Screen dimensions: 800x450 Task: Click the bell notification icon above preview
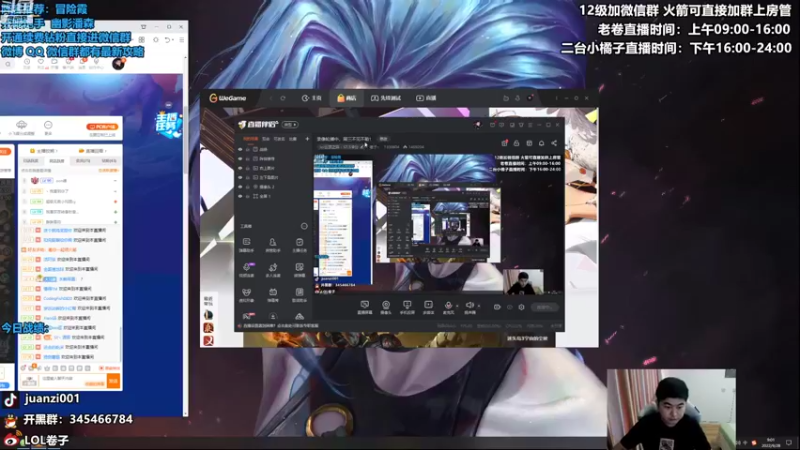[x=541, y=143]
